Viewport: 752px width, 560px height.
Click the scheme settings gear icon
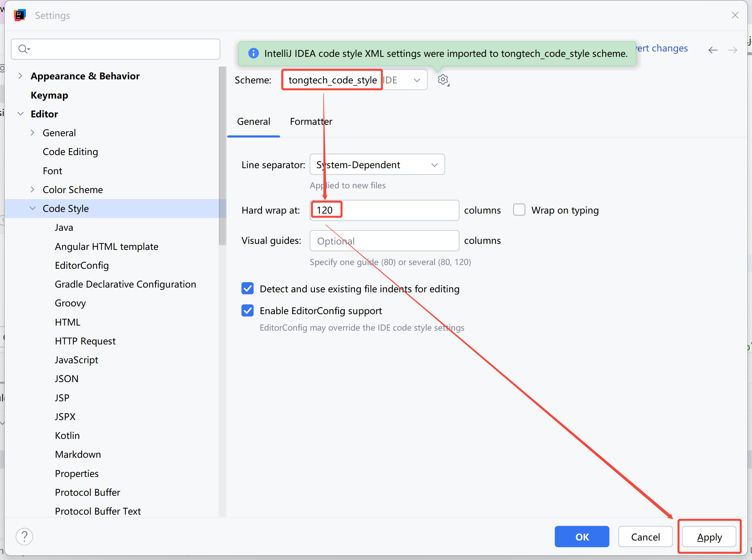coord(443,80)
